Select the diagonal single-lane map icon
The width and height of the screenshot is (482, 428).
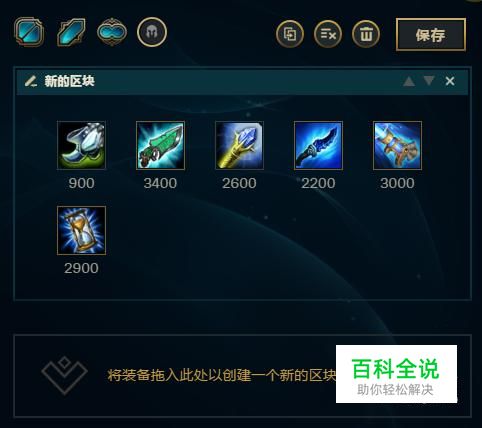coord(71,32)
